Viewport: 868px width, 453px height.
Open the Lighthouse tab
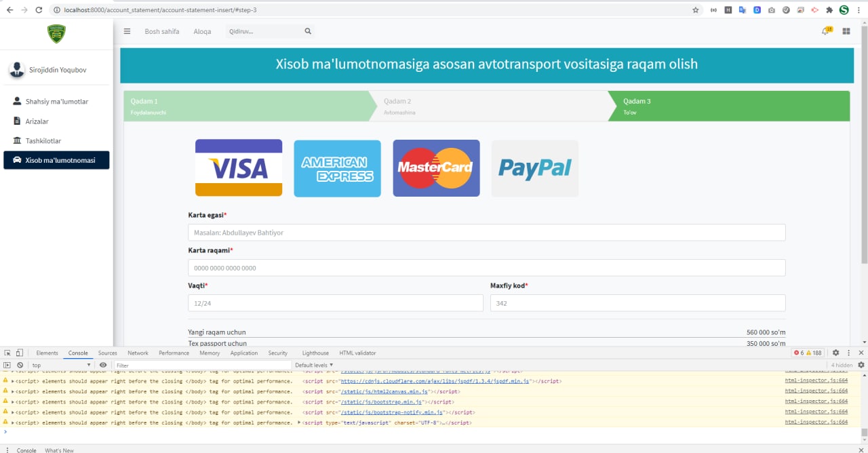[x=315, y=353]
